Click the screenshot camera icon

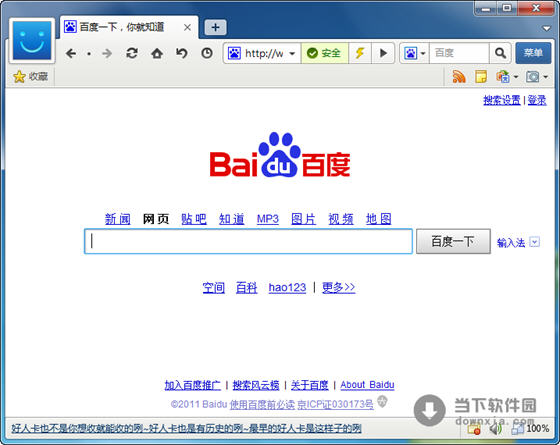point(532,76)
